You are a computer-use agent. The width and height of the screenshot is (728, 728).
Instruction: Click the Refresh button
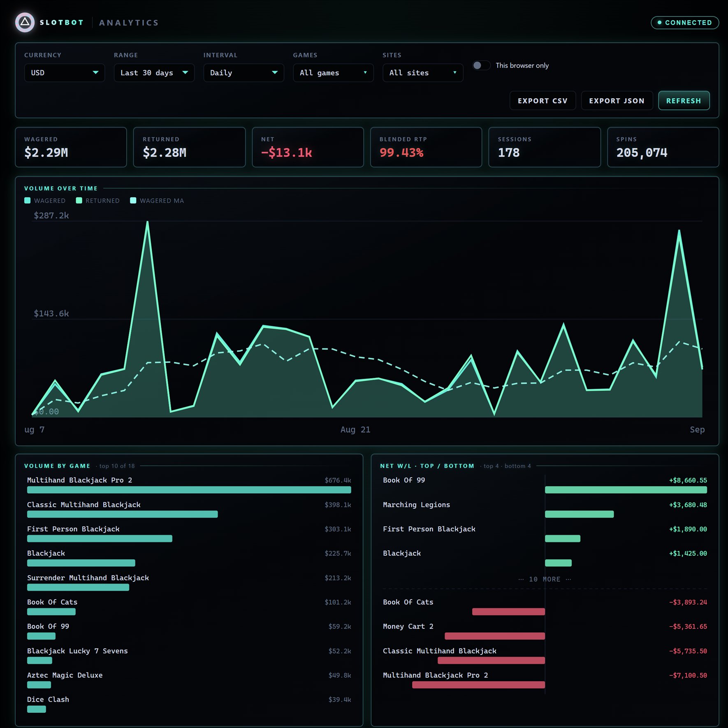[684, 101]
